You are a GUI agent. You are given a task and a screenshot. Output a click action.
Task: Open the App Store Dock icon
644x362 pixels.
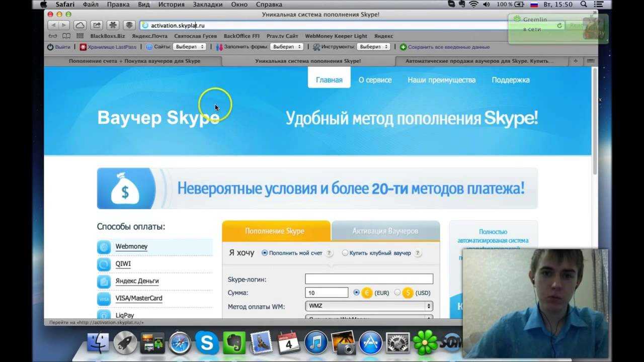coord(370,343)
